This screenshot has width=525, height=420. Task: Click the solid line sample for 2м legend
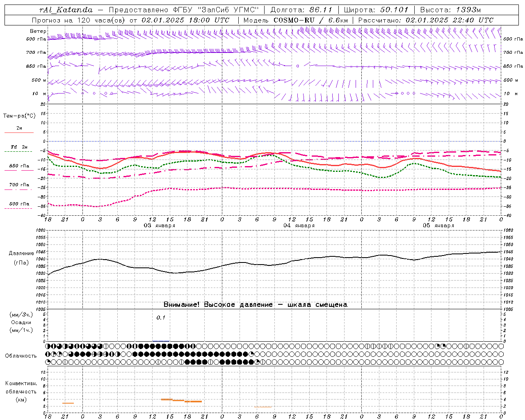click(x=19, y=132)
